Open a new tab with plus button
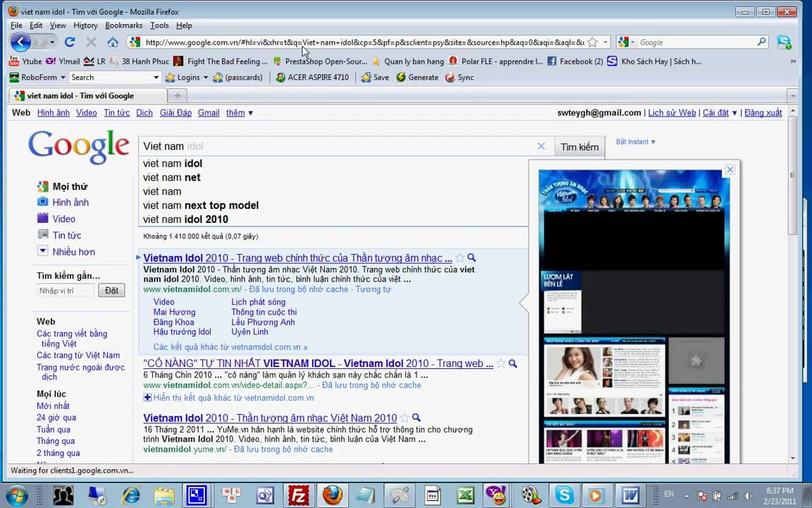812x508 pixels. click(177, 95)
